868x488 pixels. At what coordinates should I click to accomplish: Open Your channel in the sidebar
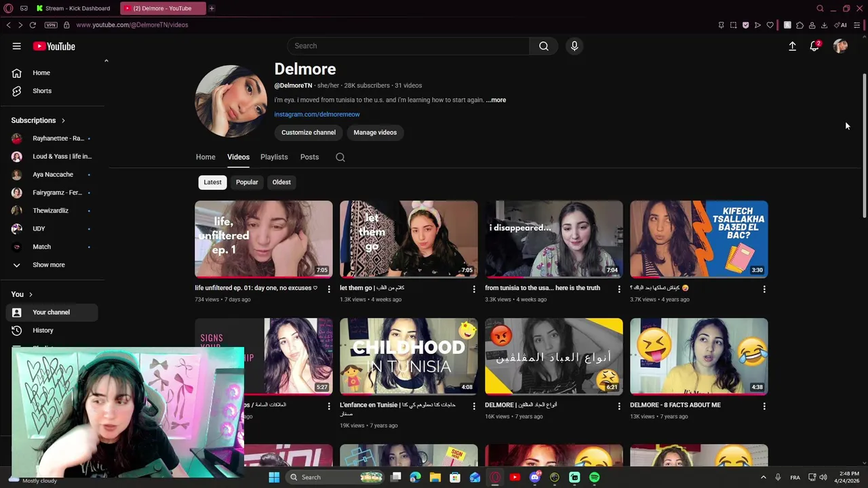(52, 312)
